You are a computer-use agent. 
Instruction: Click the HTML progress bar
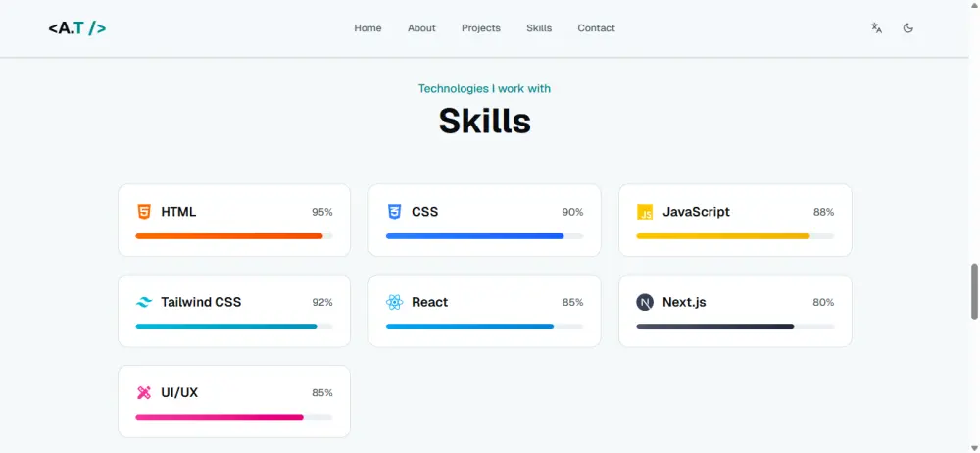pyautogui.click(x=233, y=236)
